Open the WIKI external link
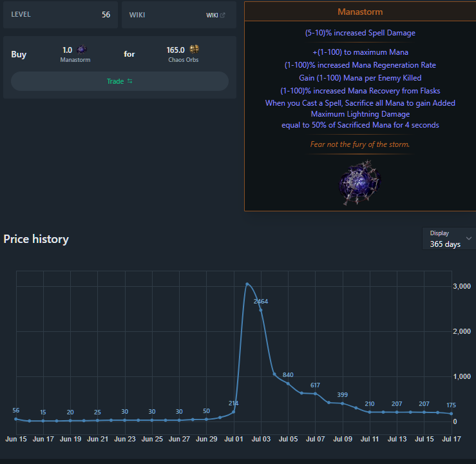This screenshot has height=464, width=476. pyautogui.click(x=215, y=15)
